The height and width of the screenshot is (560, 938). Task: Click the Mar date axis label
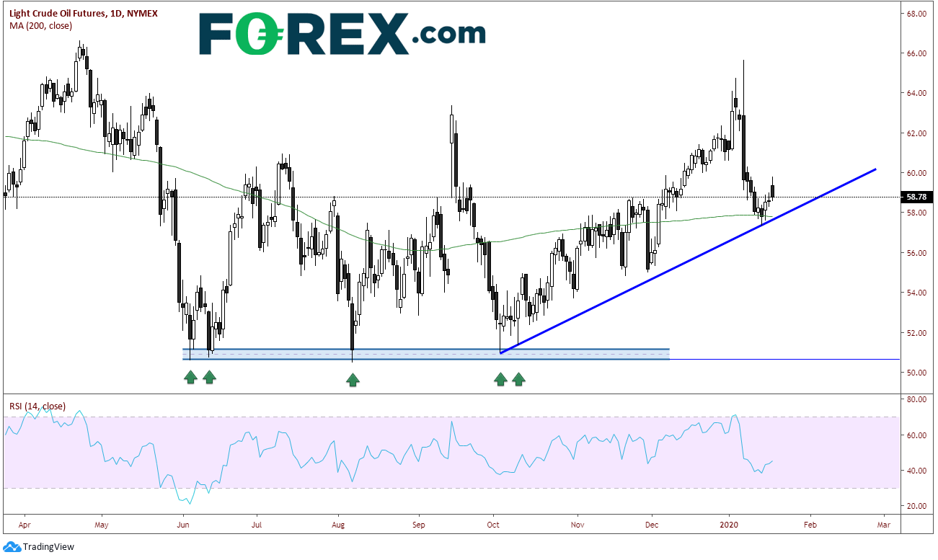[x=883, y=526]
